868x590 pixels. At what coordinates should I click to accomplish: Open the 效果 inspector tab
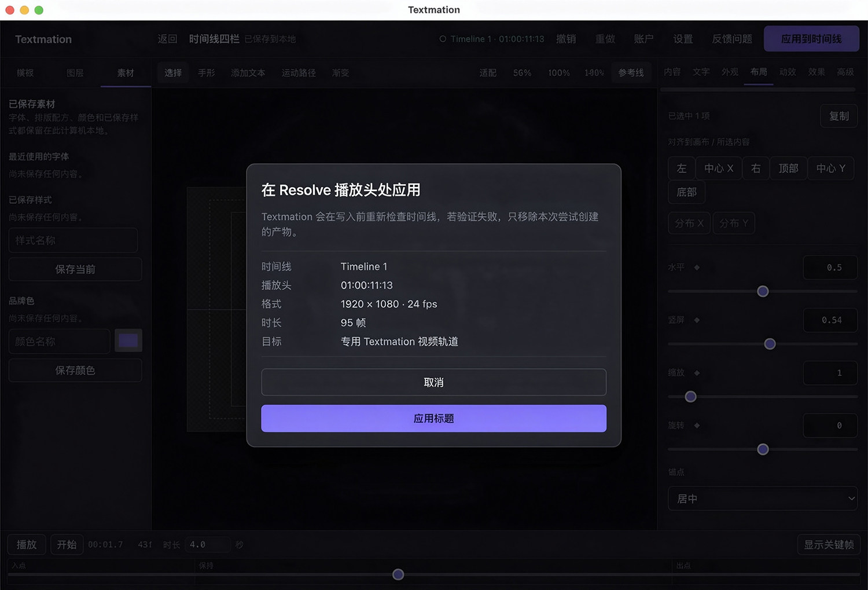(816, 72)
